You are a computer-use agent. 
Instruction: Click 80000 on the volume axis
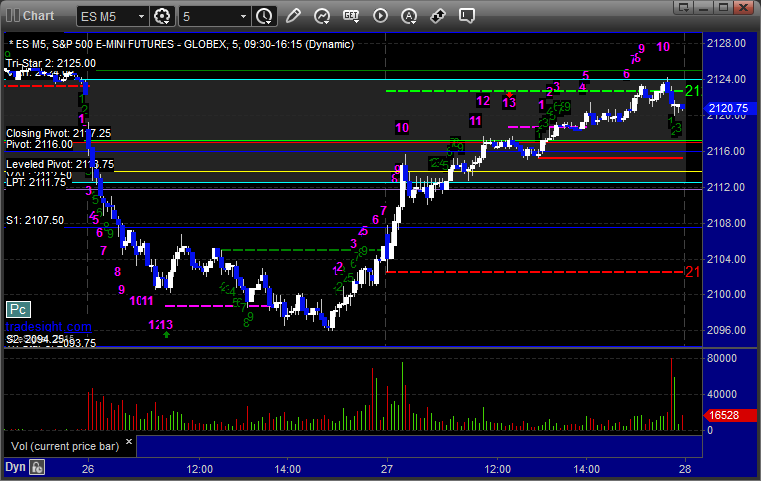tap(722, 358)
